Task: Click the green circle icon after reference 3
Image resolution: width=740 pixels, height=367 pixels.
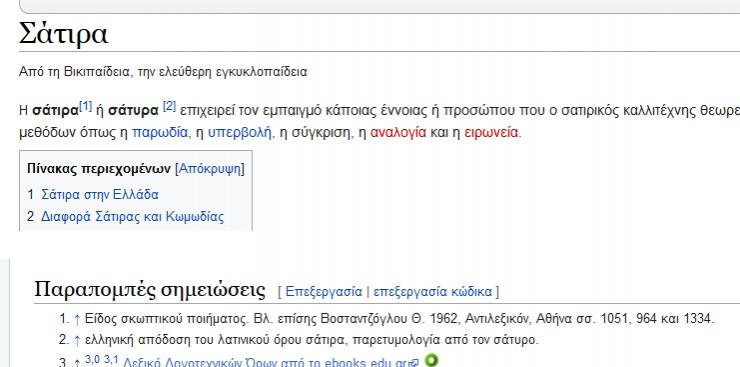Action: pos(431,360)
